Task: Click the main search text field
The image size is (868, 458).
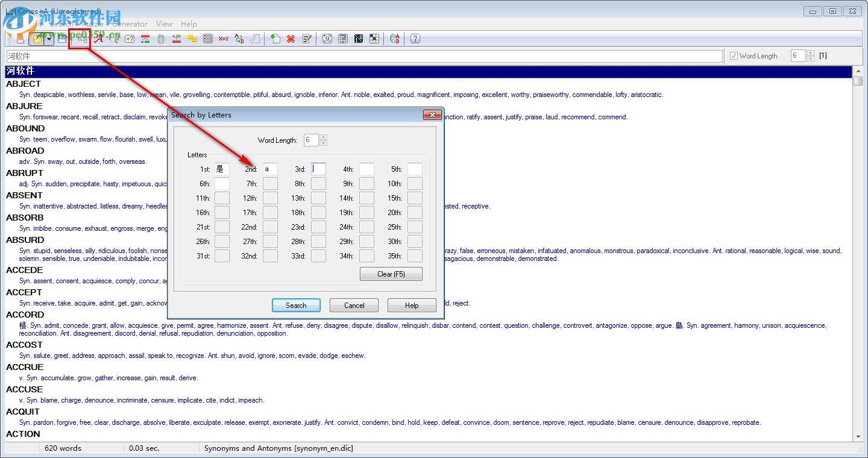Action: click(x=364, y=56)
